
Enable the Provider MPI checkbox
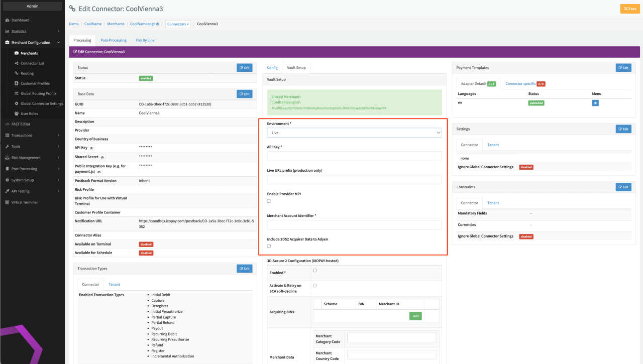tap(269, 201)
